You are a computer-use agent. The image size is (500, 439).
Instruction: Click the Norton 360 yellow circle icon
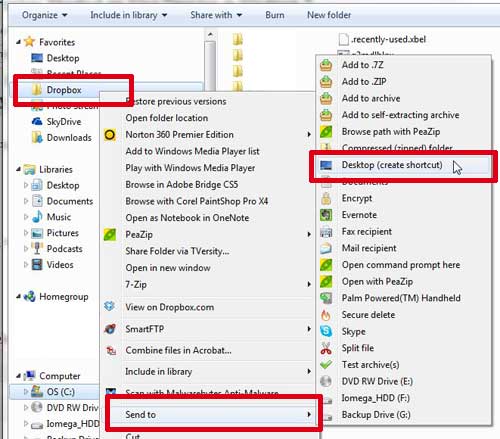point(110,135)
